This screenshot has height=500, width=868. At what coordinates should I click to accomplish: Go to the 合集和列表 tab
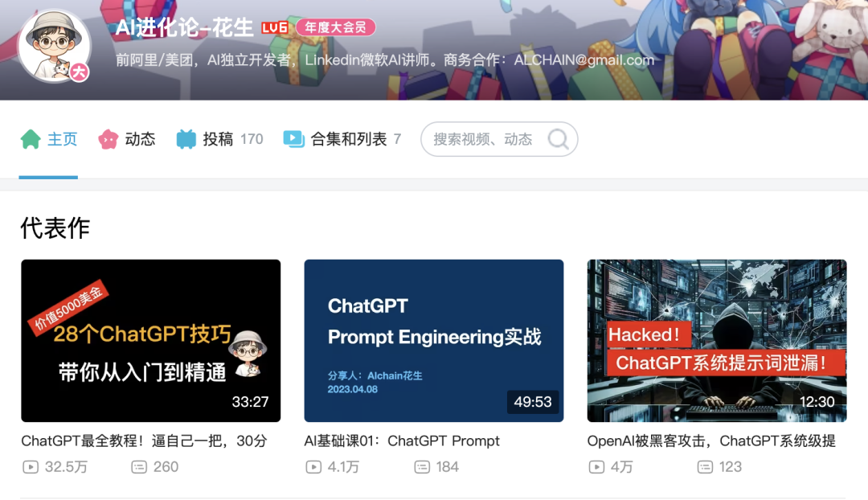point(342,139)
